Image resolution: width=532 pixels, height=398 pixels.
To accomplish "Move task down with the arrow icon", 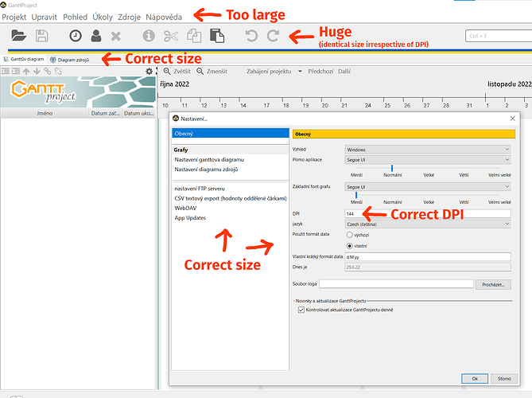I will point(37,71).
